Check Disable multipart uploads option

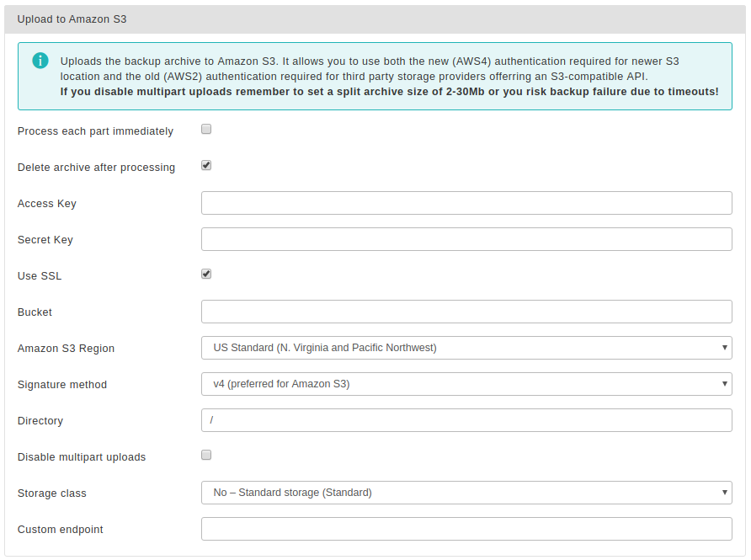pyautogui.click(x=206, y=455)
